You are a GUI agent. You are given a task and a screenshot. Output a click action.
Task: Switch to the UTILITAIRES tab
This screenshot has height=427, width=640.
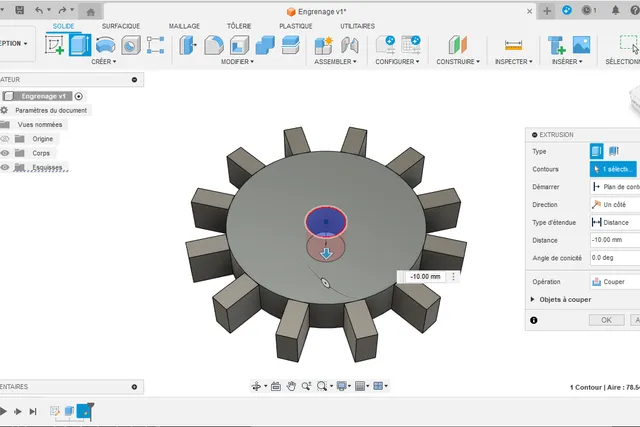[x=358, y=26]
